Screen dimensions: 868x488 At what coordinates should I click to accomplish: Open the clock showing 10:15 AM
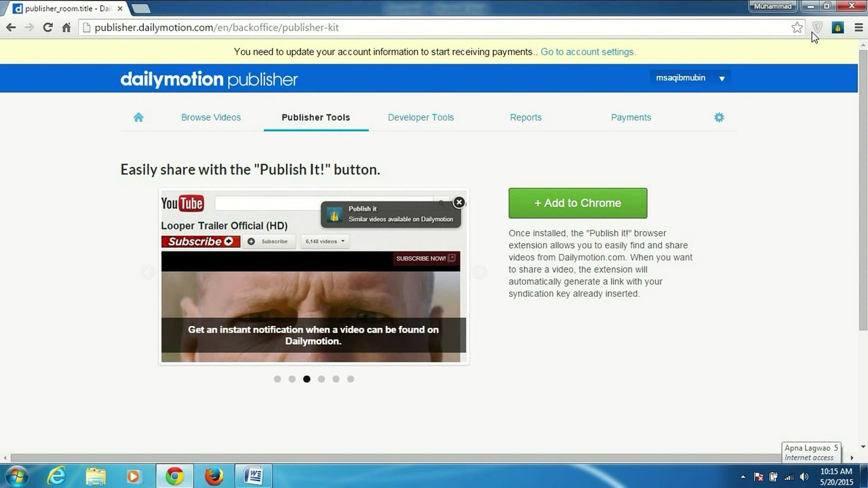tap(836, 476)
